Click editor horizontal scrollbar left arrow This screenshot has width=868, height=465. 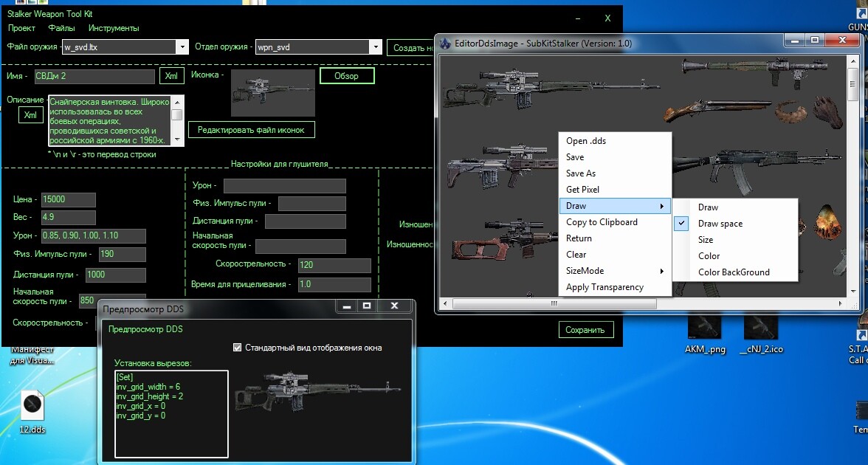(x=445, y=303)
